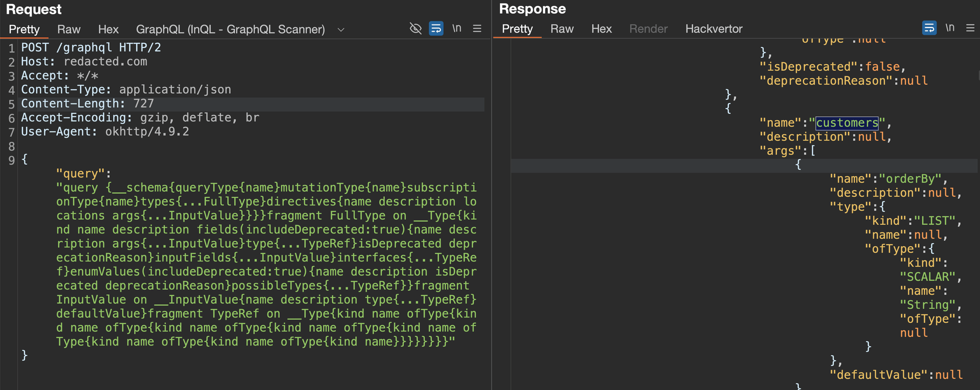This screenshot has width=980, height=390.
Task: Expand the chevron next to GraphQL tab
Action: [x=341, y=30]
